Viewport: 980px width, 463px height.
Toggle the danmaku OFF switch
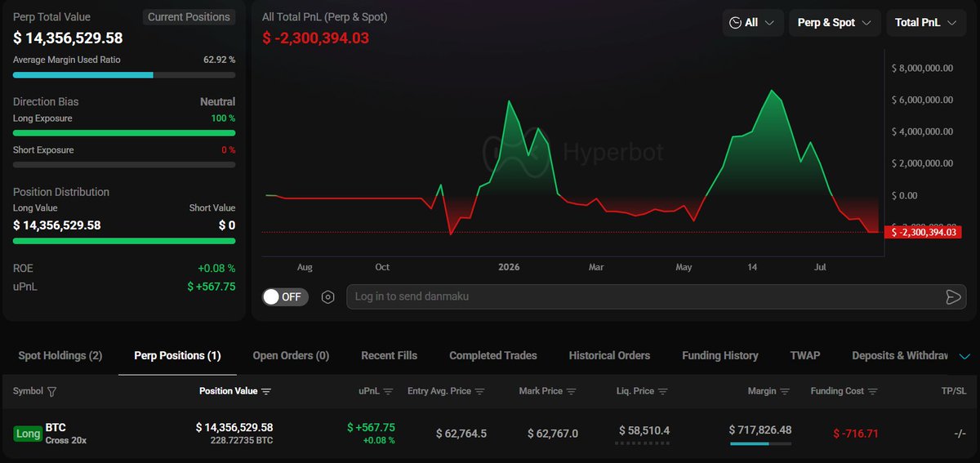pos(285,296)
